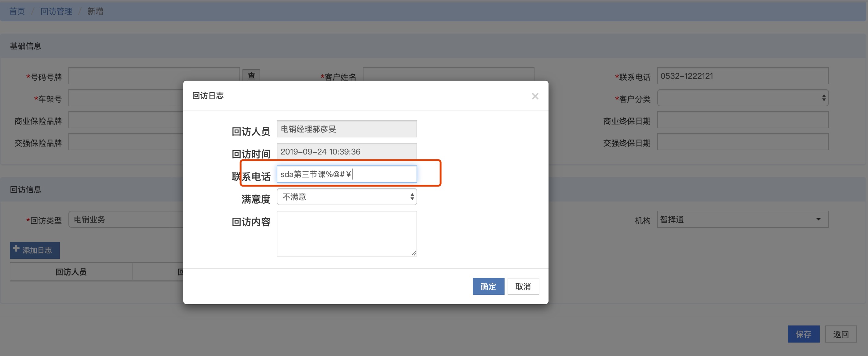The width and height of the screenshot is (868, 356).
Task: Click the 回访人员 table column header
Action: click(71, 272)
